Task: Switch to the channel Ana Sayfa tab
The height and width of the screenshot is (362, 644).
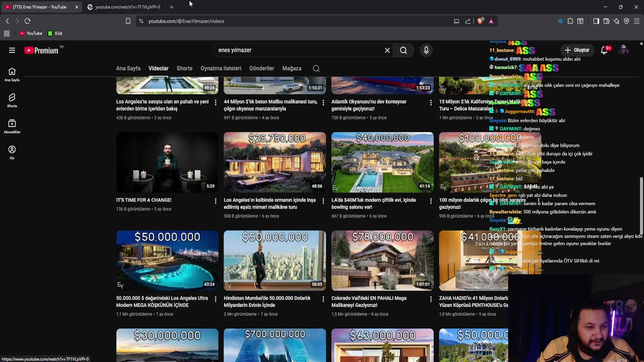Action: coord(128,68)
